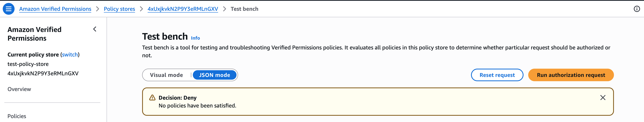
Task: Switch to Visual mode
Action: [x=166, y=75]
